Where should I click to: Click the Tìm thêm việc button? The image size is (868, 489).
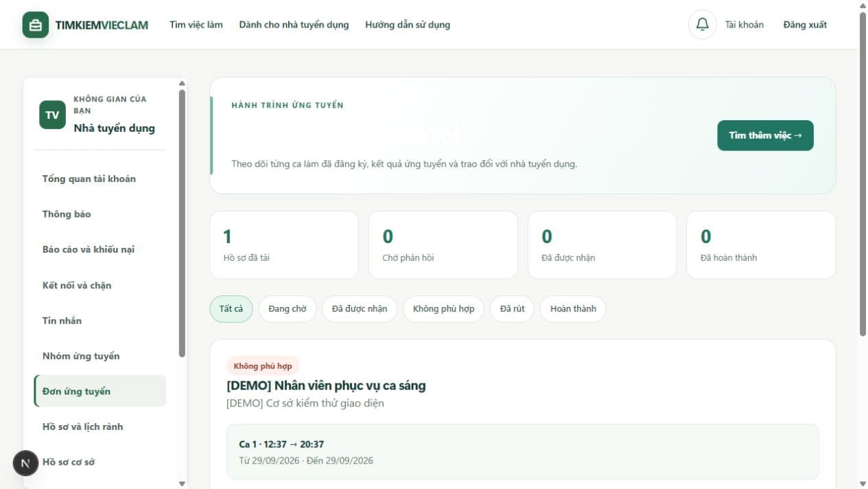[x=765, y=135]
